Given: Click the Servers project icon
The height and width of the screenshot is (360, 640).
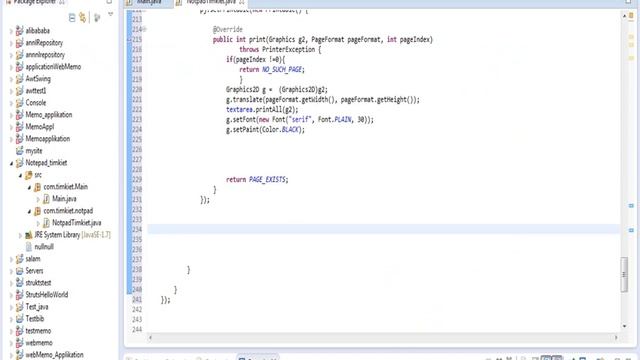Looking at the screenshot, I should click(19, 271).
